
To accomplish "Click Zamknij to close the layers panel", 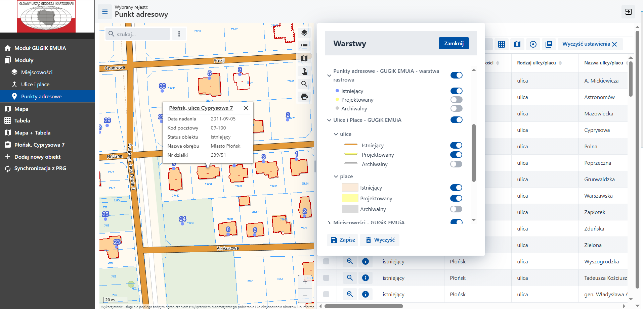I will click(454, 43).
